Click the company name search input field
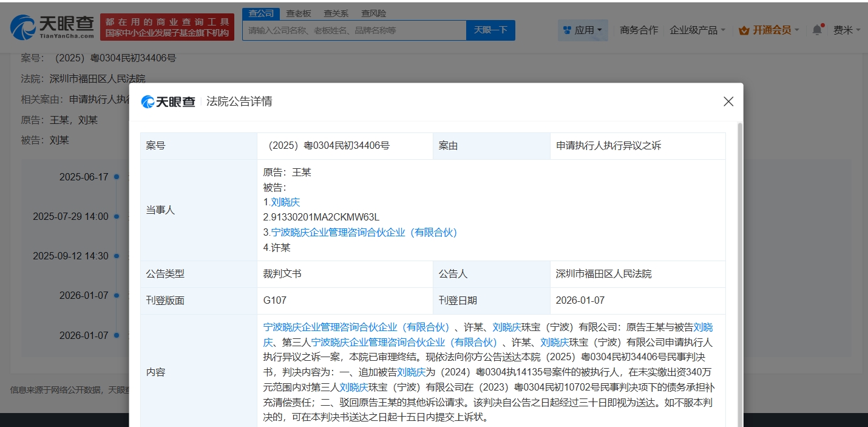This screenshot has width=868, height=427. point(354,30)
